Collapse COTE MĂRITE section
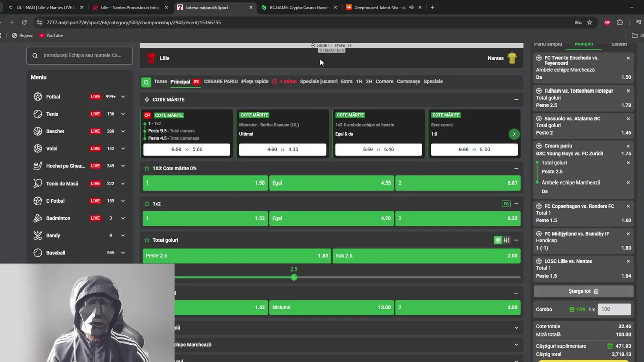 [516, 100]
